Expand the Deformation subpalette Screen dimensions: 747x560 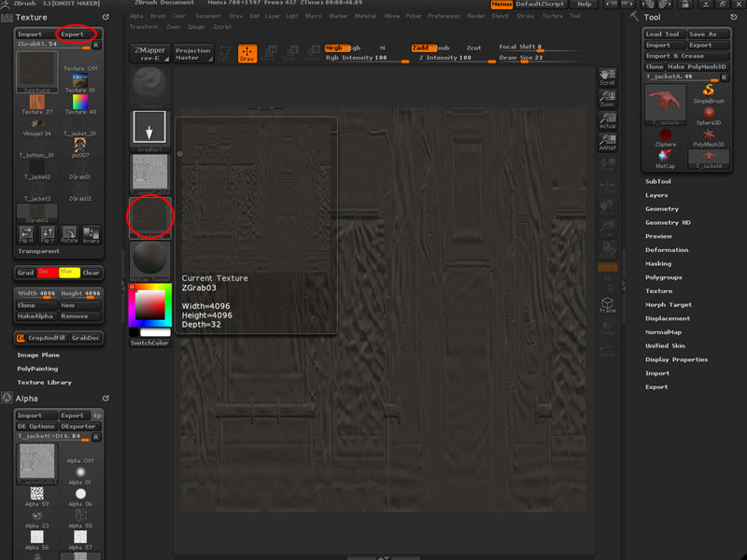click(x=667, y=250)
